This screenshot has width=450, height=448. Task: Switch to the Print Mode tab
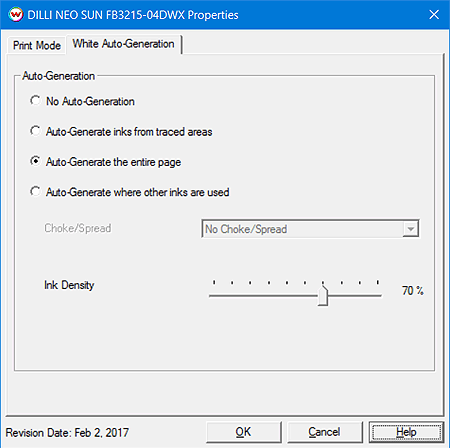37,45
